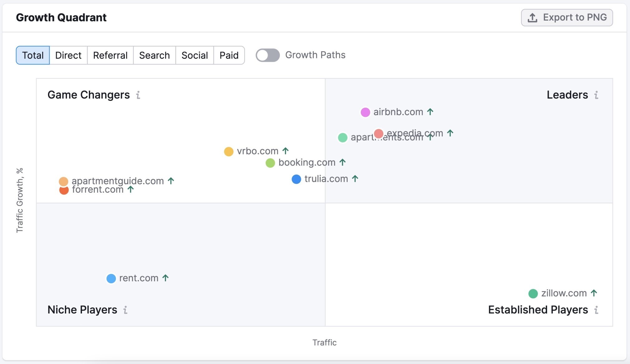
Task: Click the up arrow next to expedia.com
Action: tap(450, 133)
